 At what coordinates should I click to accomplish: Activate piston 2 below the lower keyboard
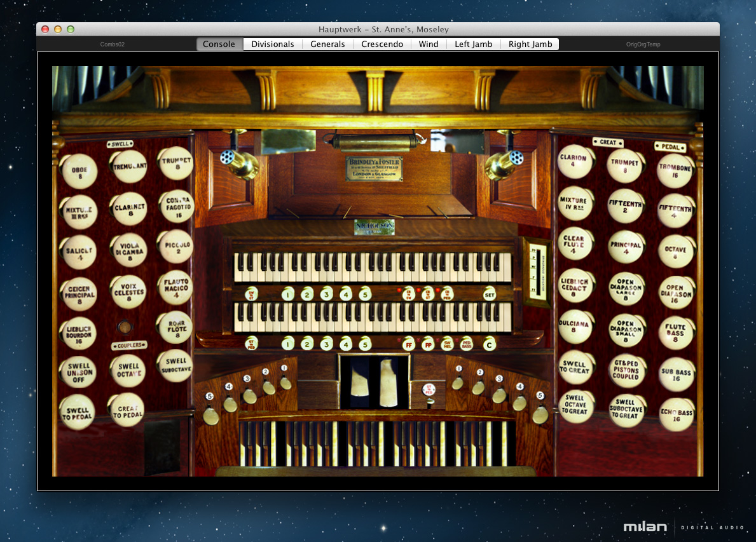(307, 344)
